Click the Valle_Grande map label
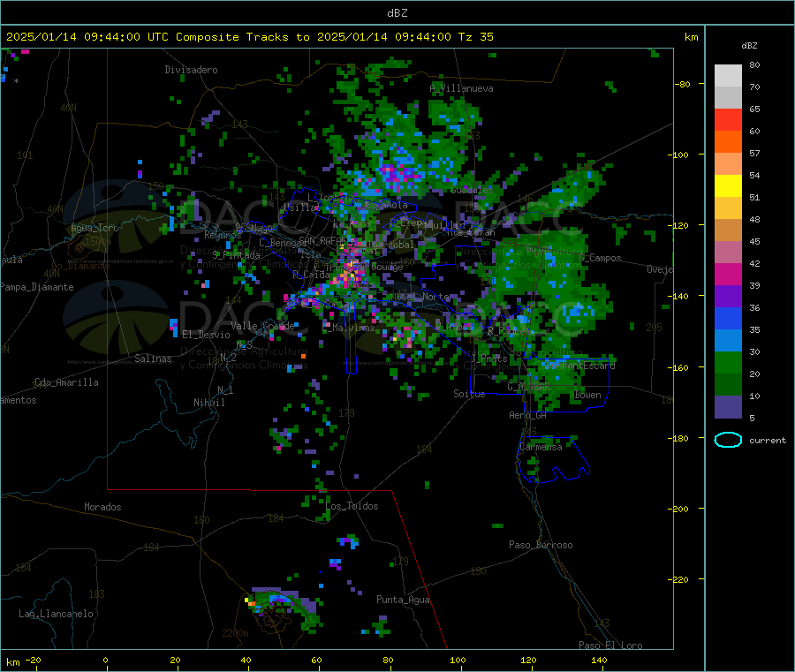The width and height of the screenshot is (795, 672). [x=262, y=326]
